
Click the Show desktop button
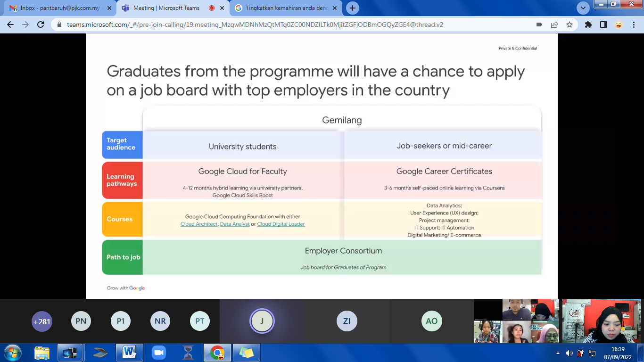coord(641,353)
